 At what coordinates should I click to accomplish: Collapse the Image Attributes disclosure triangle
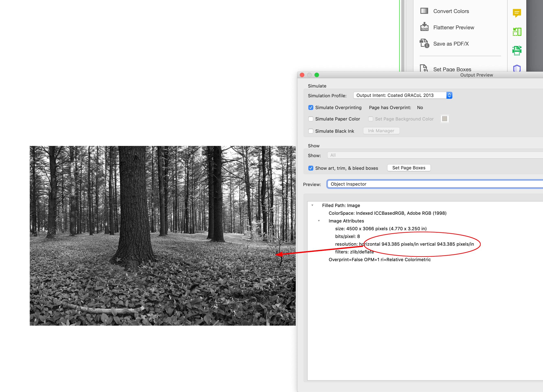(319, 221)
